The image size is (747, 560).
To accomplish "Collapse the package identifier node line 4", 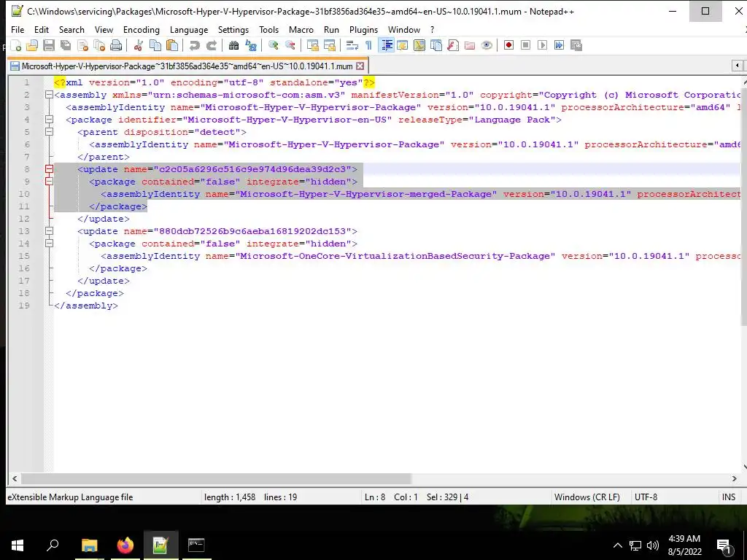I will point(49,120).
